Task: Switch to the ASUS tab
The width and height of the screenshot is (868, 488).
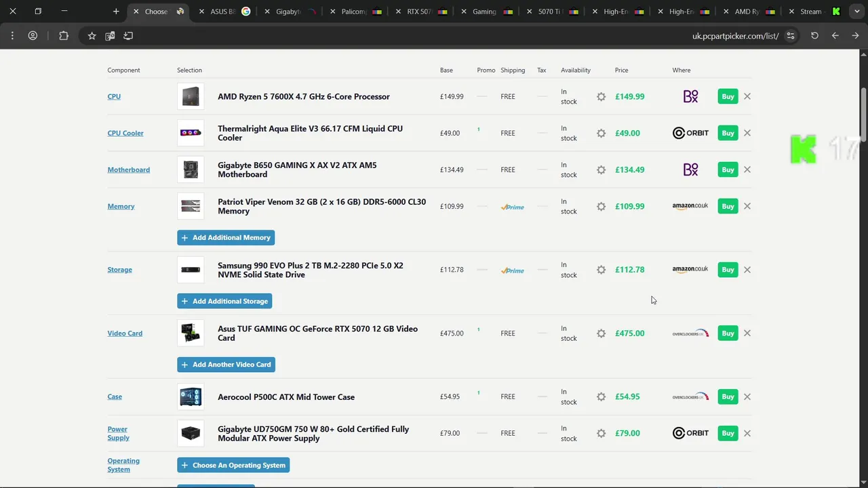Action: point(224,12)
